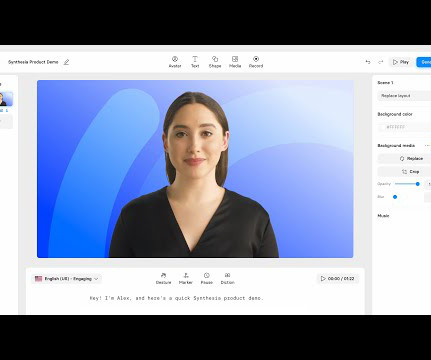Select the Scene 1 thumbnail

coord(6,99)
